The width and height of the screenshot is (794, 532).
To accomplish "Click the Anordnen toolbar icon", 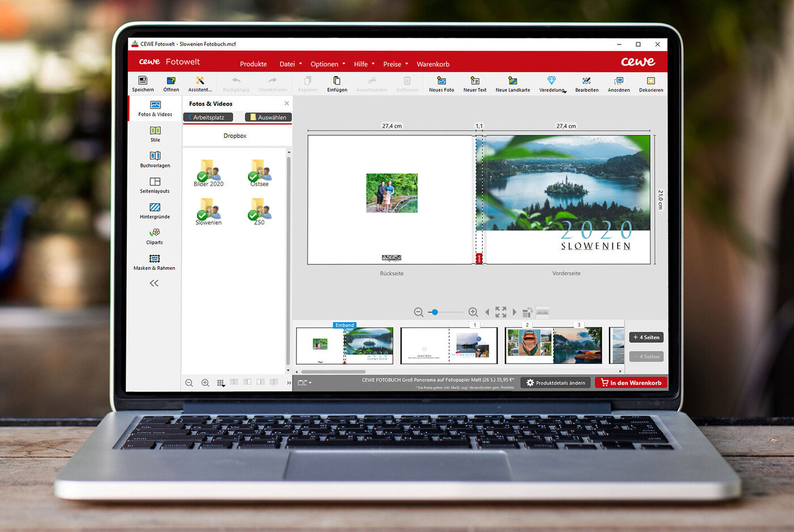I will 619,84.
